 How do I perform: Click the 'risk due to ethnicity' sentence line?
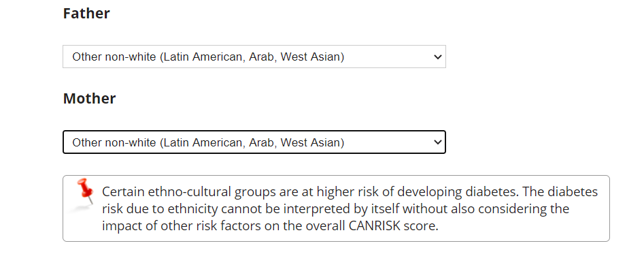[335, 209]
